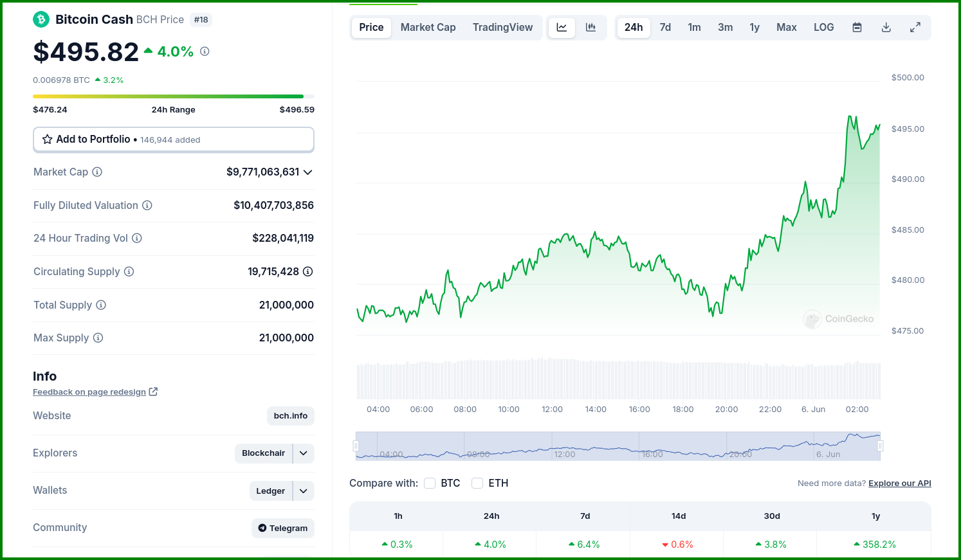The height and width of the screenshot is (560, 961).
Task: Toggle LOG scale on chart
Action: 823,27
